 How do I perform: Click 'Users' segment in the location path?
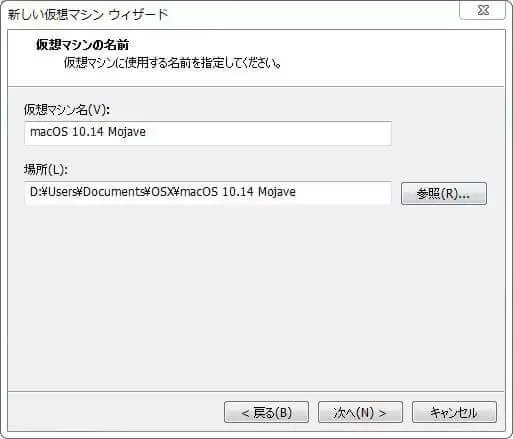[62, 192]
